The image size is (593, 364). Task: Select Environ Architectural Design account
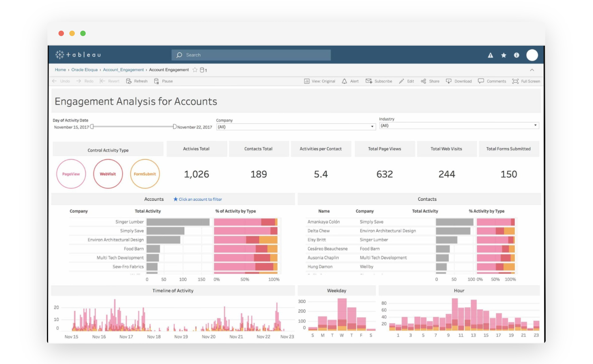pyautogui.click(x=116, y=240)
